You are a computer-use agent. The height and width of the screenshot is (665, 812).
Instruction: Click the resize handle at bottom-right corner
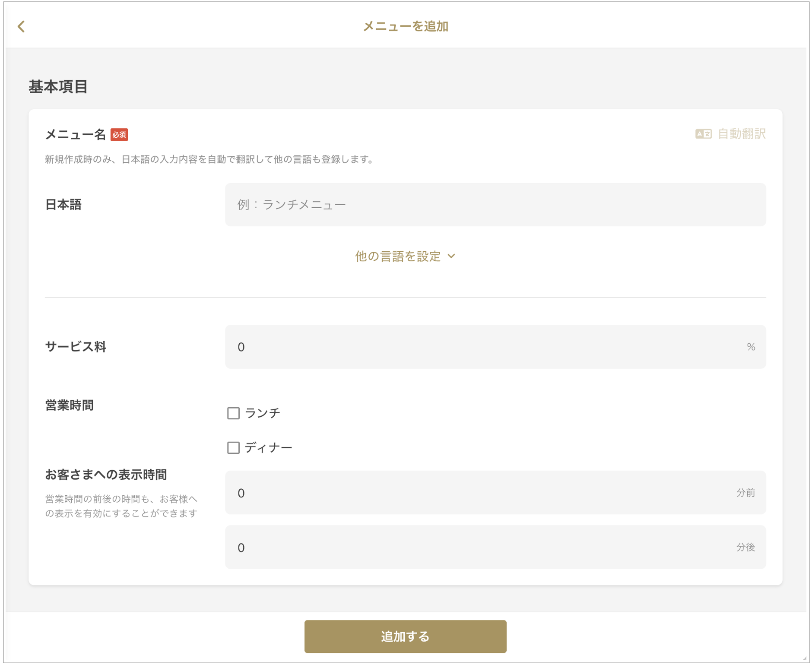click(x=805, y=658)
